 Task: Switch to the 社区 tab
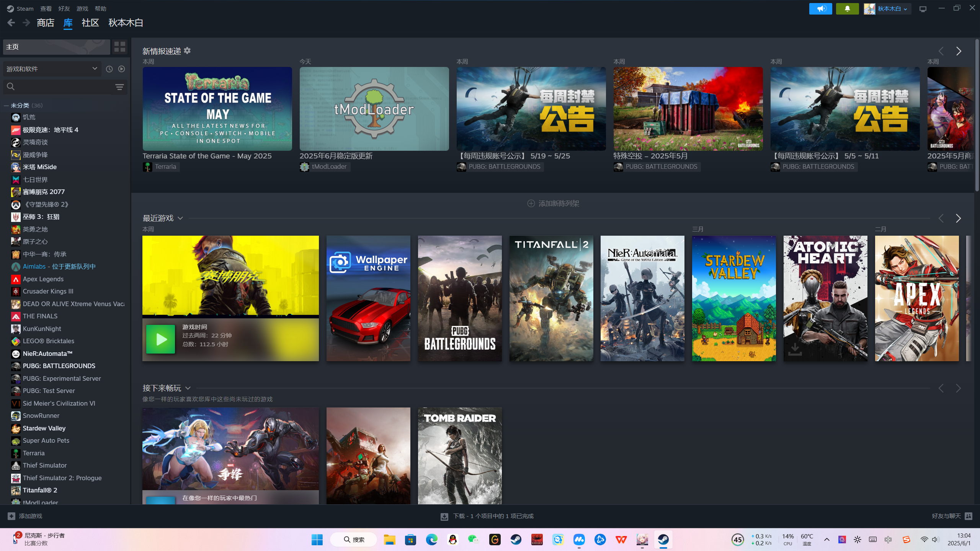[90, 23]
